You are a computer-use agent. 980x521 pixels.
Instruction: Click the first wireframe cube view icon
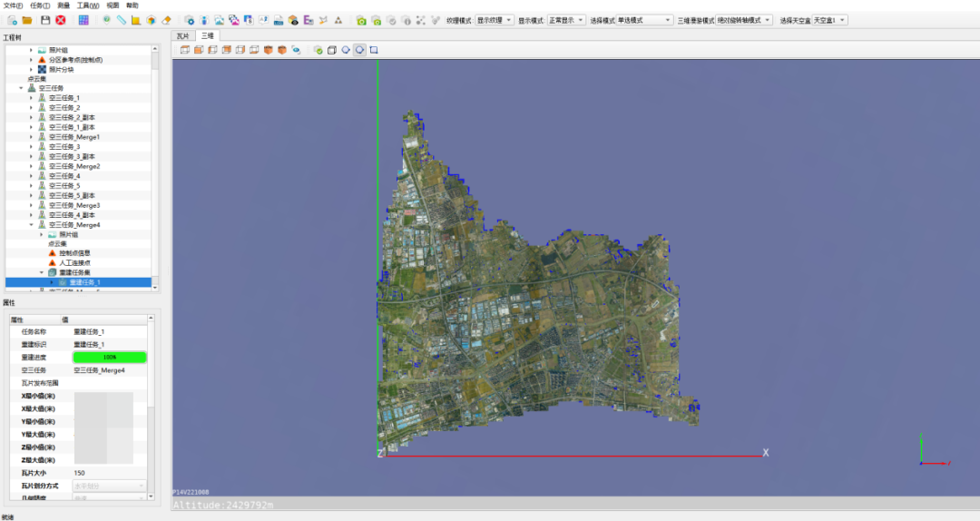pyautogui.click(x=185, y=50)
